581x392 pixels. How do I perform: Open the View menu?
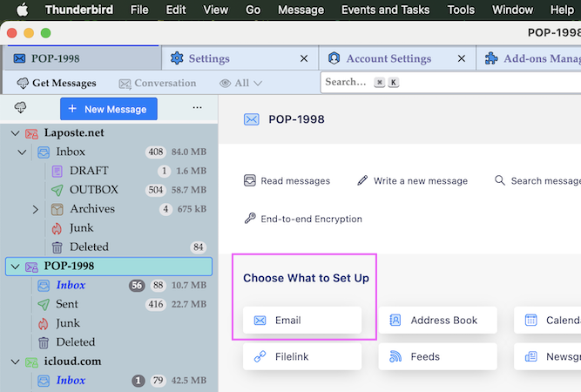[216, 10]
